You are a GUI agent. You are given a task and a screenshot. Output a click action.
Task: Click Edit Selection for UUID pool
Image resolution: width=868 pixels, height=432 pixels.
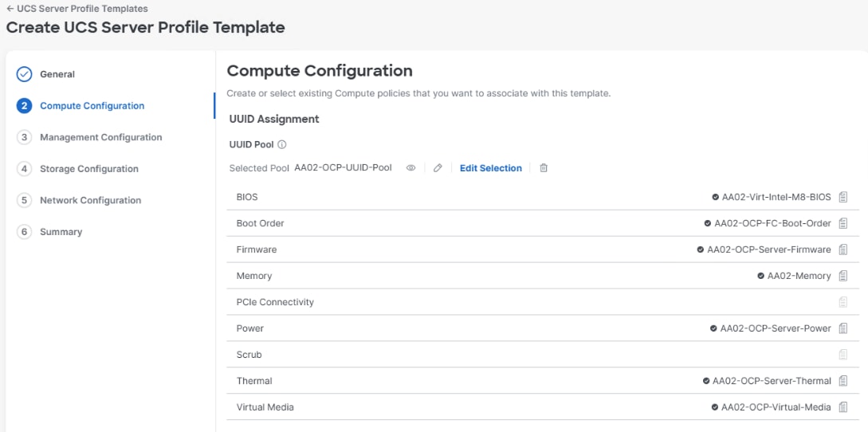[490, 168]
